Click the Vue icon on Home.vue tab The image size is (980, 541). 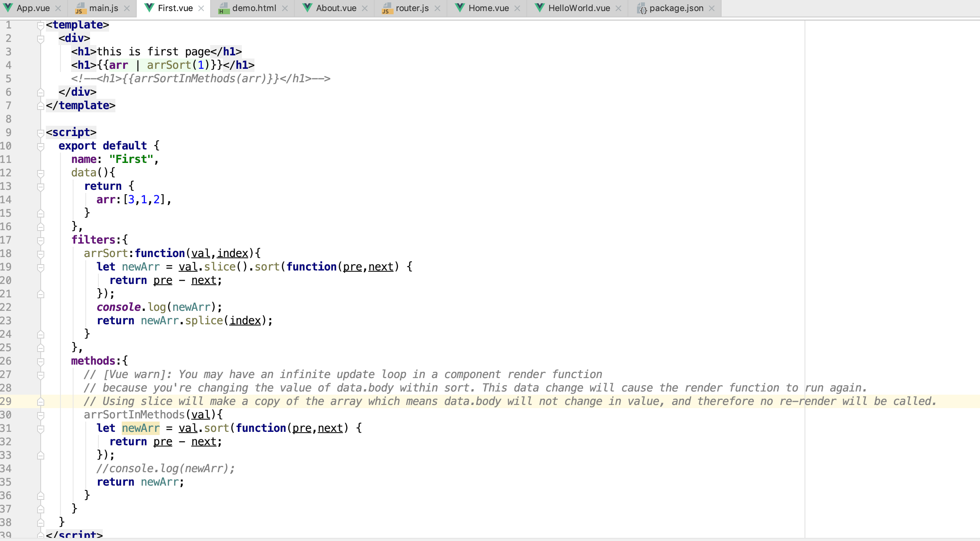[x=460, y=8]
